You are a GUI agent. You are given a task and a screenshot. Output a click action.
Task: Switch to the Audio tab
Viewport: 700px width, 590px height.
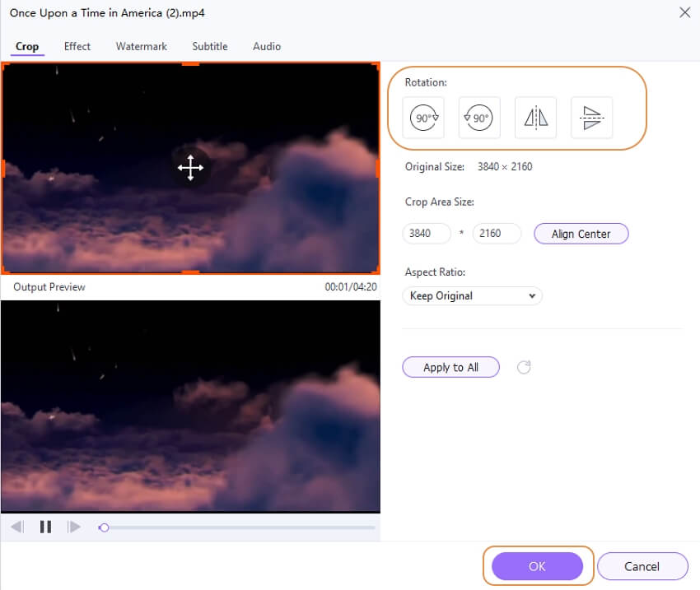267,46
